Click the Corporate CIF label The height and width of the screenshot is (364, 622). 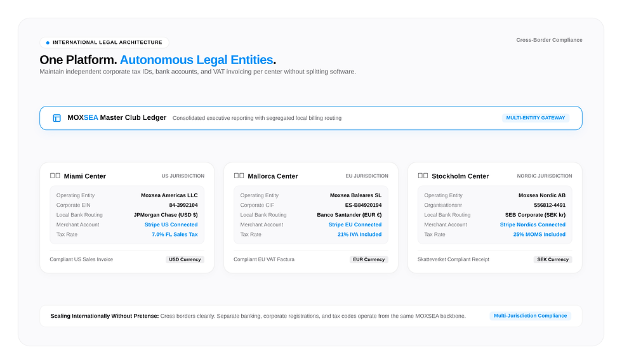coord(257,205)
